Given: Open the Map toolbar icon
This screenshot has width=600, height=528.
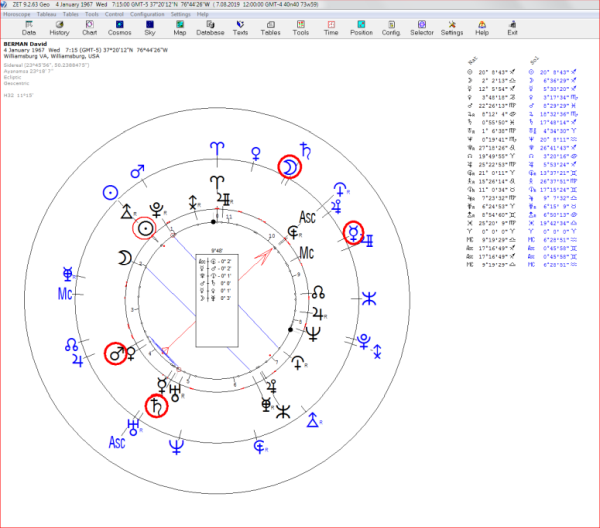Looking at the screenshot, I should point(180,28).
